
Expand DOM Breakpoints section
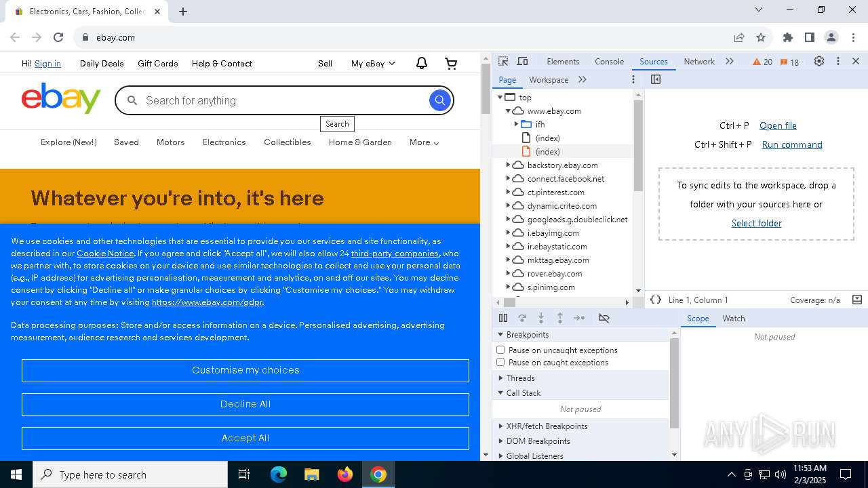[500, 441]
